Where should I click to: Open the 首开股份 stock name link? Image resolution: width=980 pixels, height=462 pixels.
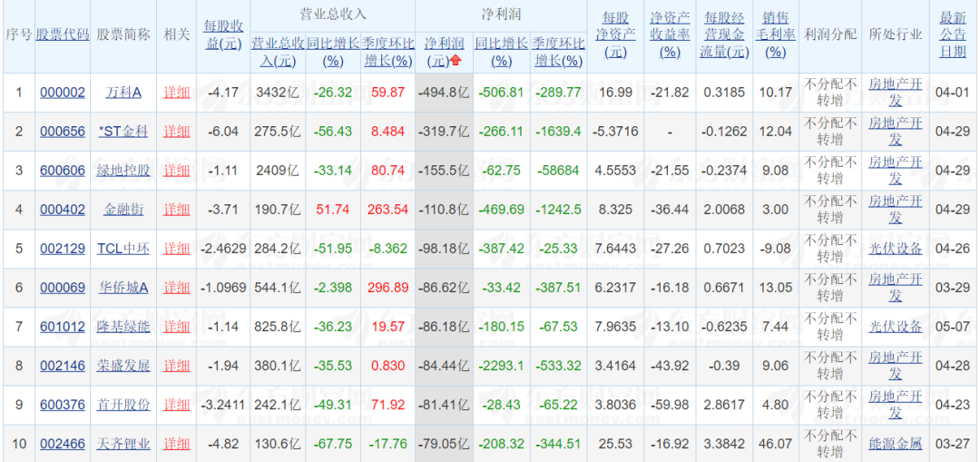tap(123, 405)
